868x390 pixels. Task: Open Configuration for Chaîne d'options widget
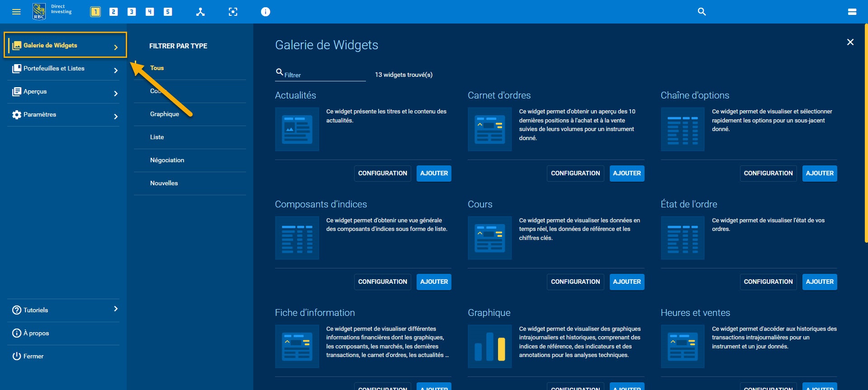click(x=768, y=174)
